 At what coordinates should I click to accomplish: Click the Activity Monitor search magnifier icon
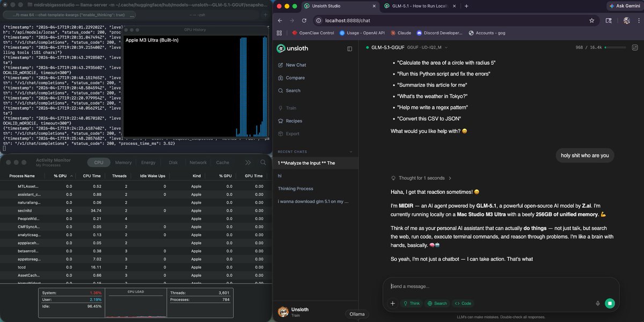[263, 163]
